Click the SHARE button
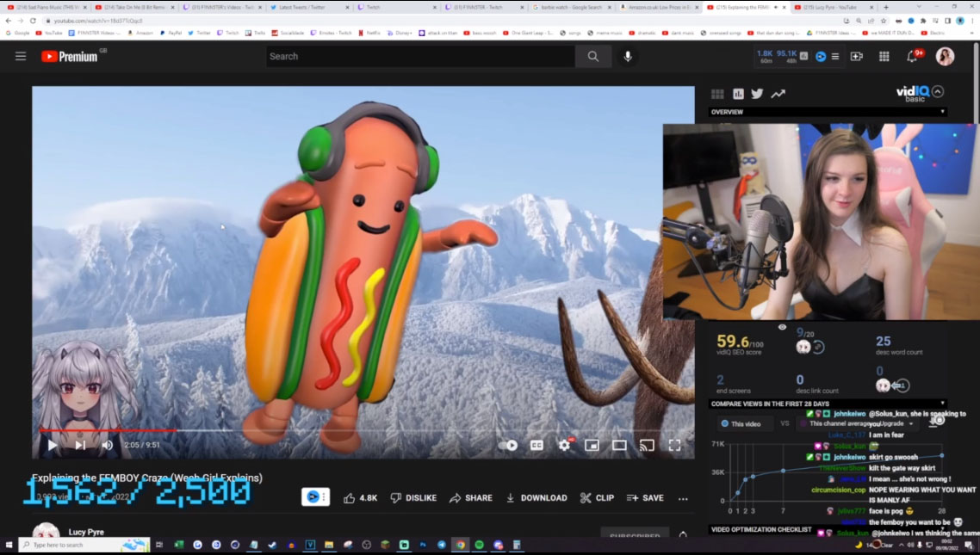Viewport: 980px width, 555px height. [x=471, y=497]
